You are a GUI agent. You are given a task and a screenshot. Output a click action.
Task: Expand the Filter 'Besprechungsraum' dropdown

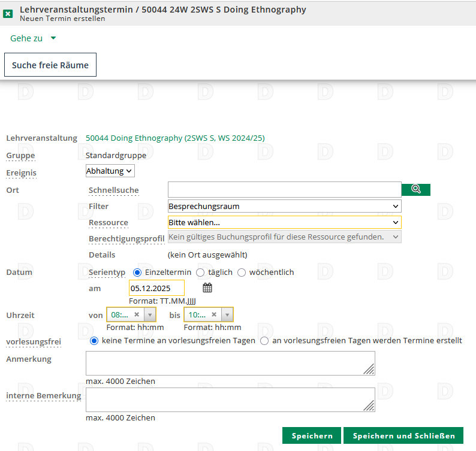284,207
